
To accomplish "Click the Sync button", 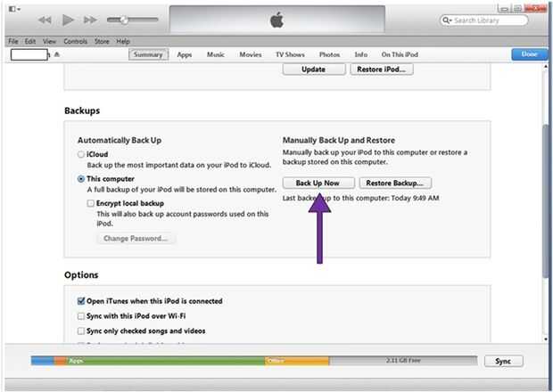I will point(503,361).
